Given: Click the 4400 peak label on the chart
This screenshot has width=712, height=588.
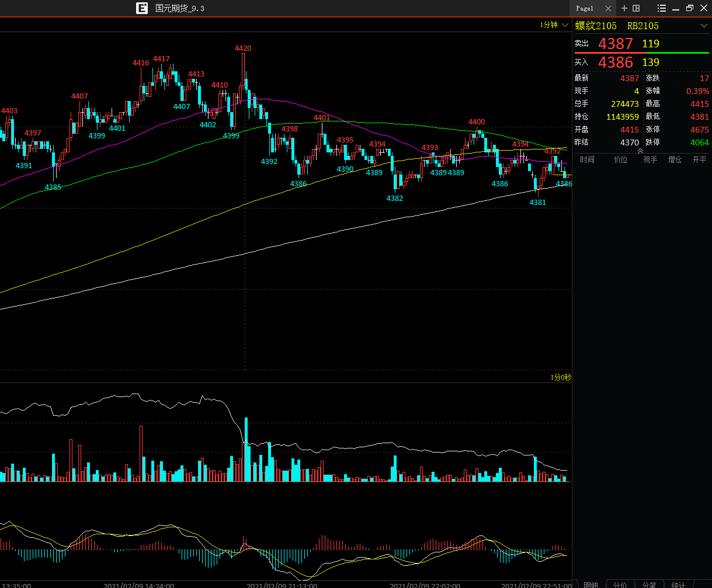Looking at the screenshot, I should click(477, 122).
